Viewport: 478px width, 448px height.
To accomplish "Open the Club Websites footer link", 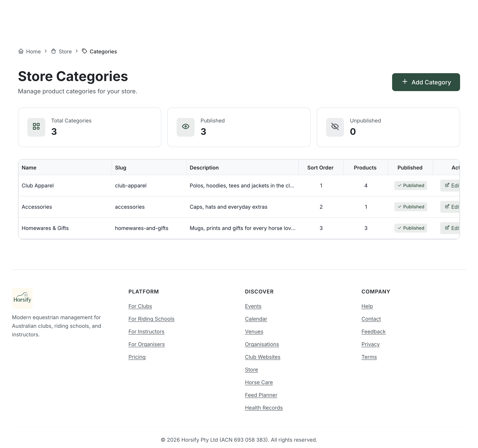I will pyautogui.click(x=263, y=357).
